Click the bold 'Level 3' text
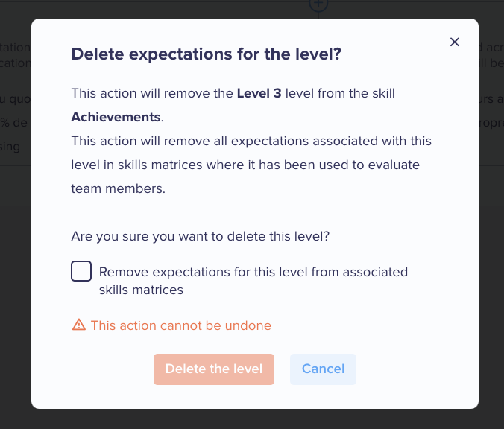The image size is (504, 429). [259, 93]
